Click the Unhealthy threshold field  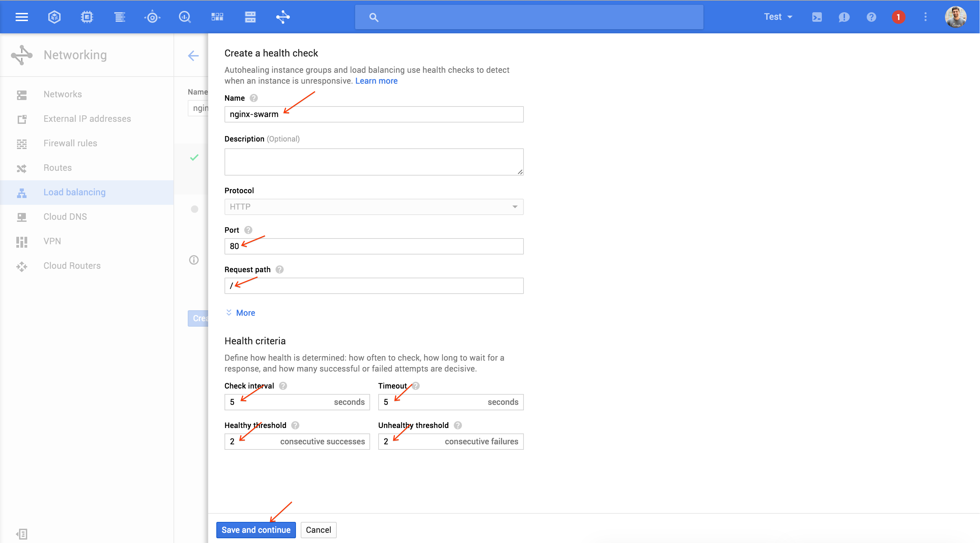point(450,441)
